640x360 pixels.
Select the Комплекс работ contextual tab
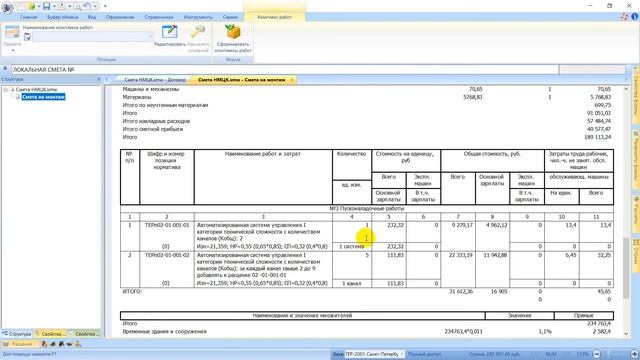click(x=274, y=17)
